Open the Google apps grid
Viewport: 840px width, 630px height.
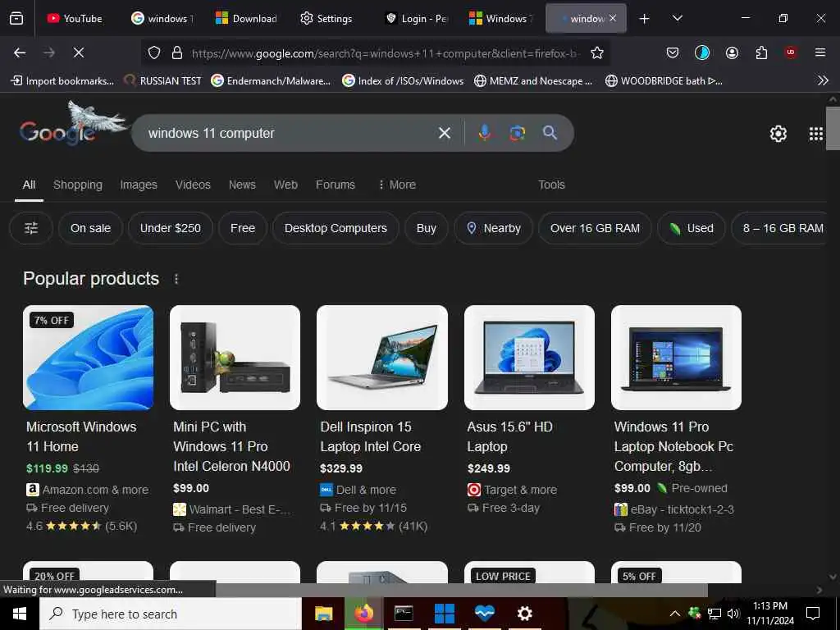pyautogui.click(x=816, y=134)
